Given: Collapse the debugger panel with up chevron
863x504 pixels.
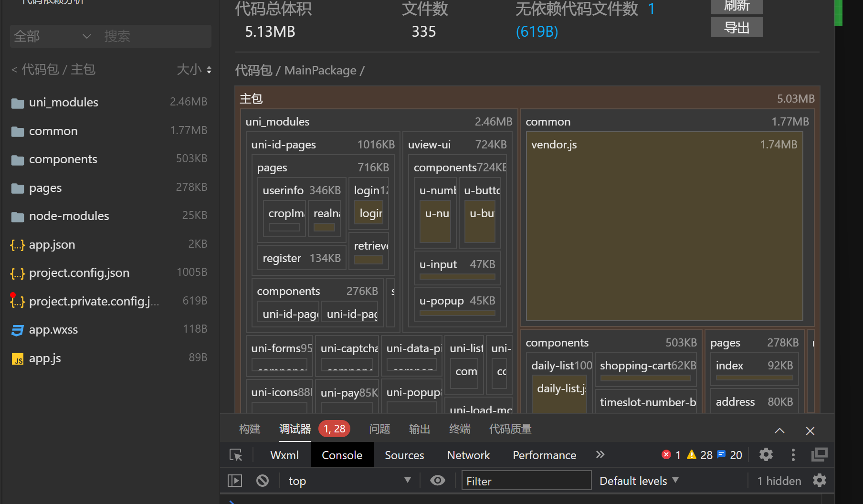Looking at the screenshot, I should pos(779,431).
